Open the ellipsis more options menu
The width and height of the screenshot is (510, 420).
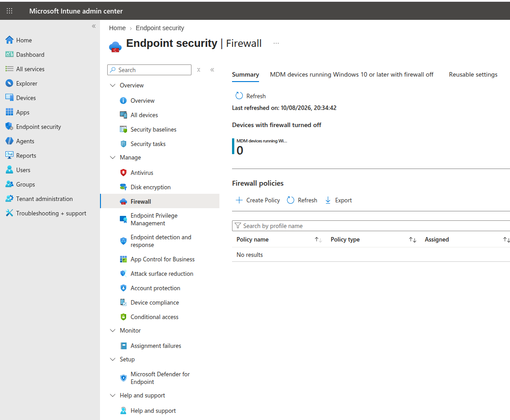click(x=276, y=43)
